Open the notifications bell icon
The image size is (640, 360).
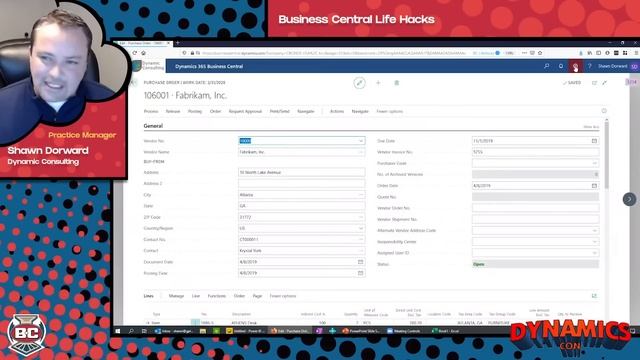click(x=561, y=66)
